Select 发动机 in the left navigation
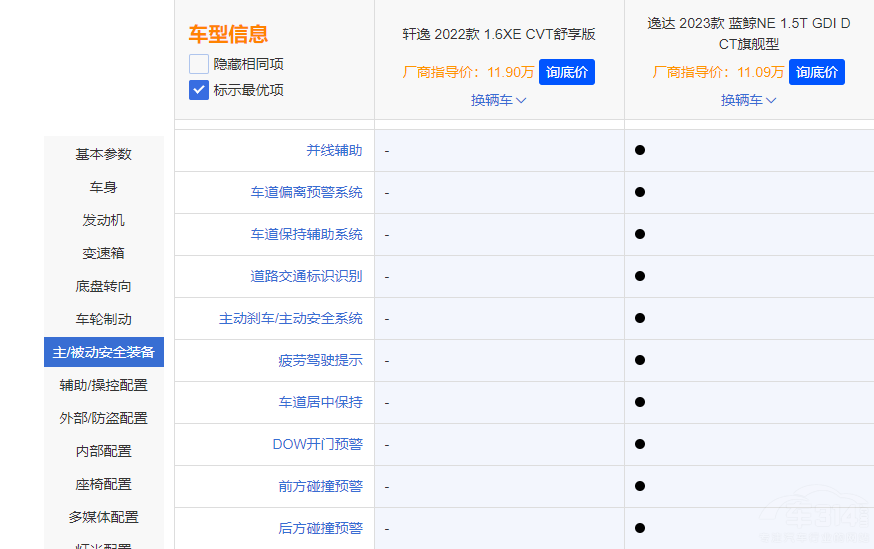 point(103,220)
